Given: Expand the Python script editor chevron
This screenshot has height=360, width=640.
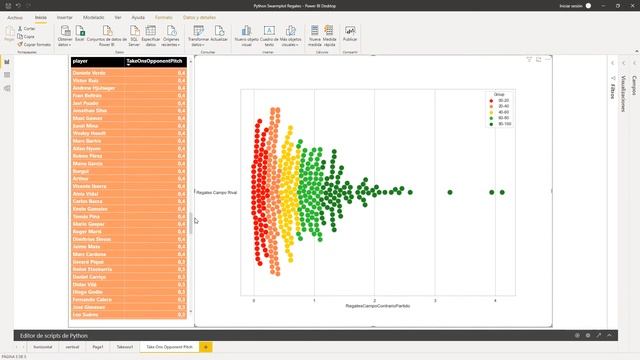Looking at the screenshot, I should tap(609, 336).
